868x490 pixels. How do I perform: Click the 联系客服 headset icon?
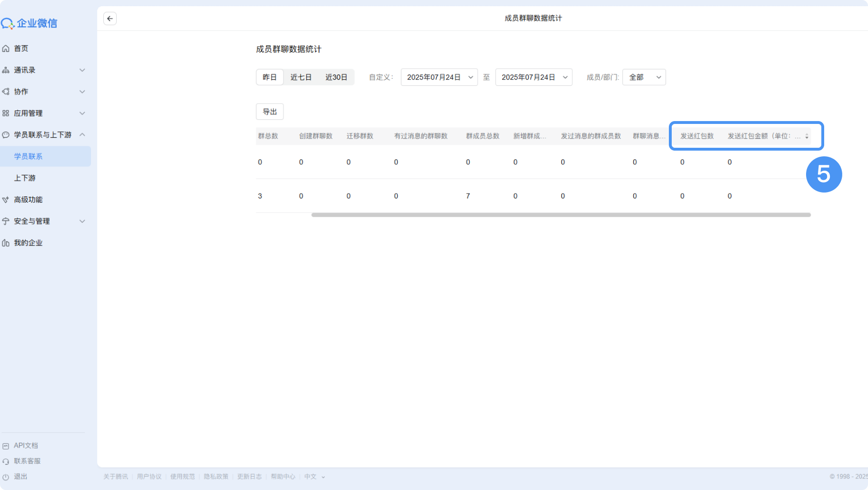click(6, 461)
